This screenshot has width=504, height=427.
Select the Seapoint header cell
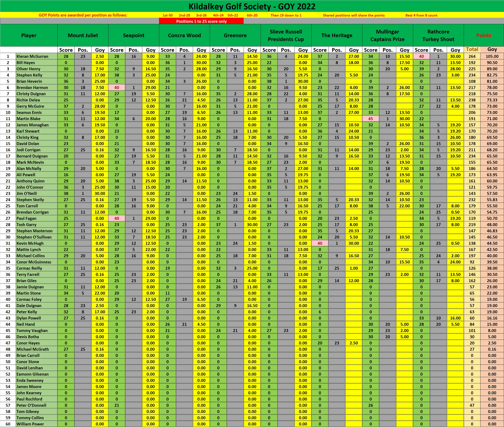(133, 35)
